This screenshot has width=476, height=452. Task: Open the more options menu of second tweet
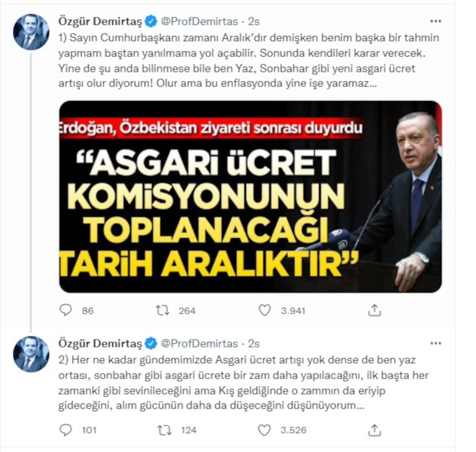pos(435,343)
